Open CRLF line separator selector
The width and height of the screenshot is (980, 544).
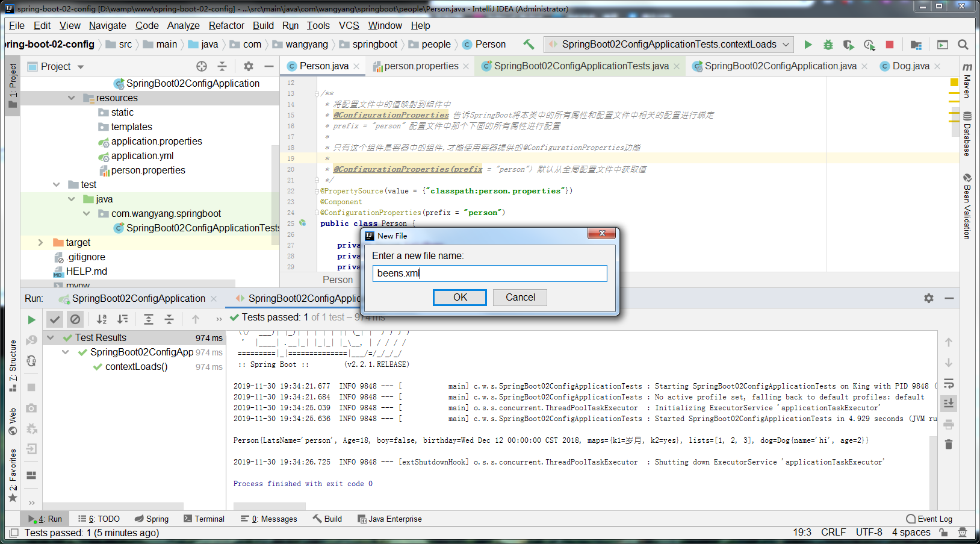tap(833, 533)
